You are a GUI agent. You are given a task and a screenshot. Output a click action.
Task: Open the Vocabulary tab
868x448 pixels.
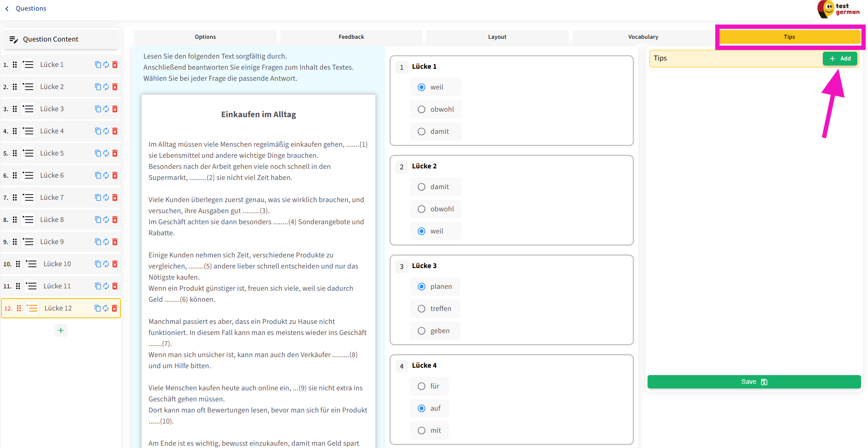643,37
